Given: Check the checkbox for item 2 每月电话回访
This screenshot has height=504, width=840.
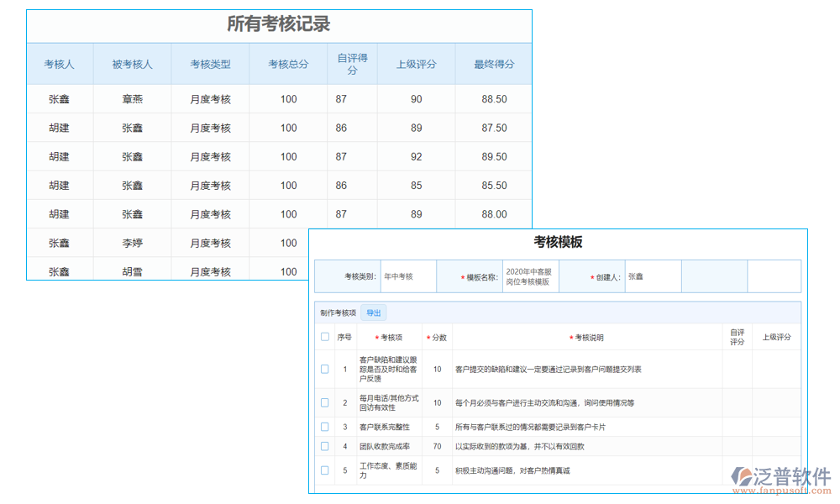Looking at the screenshot, I should pyautogui.click(x=325, y=402).
